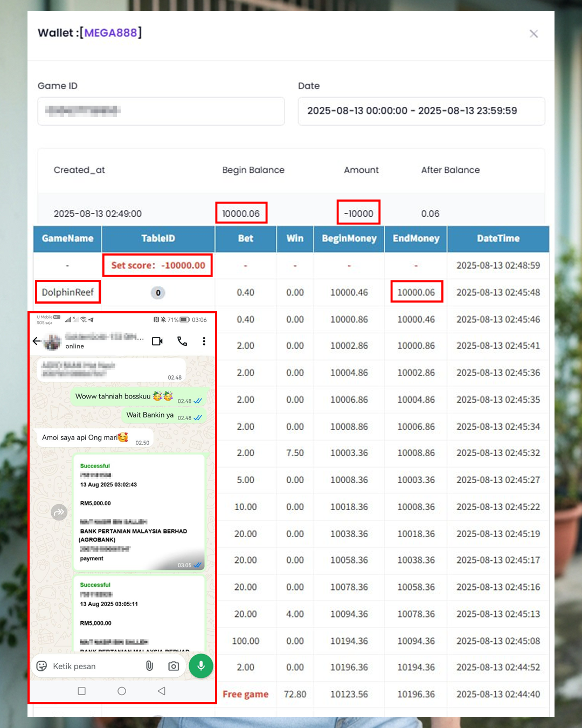
Task: Click the Win value 7.50
Action: tap(295, 453)
